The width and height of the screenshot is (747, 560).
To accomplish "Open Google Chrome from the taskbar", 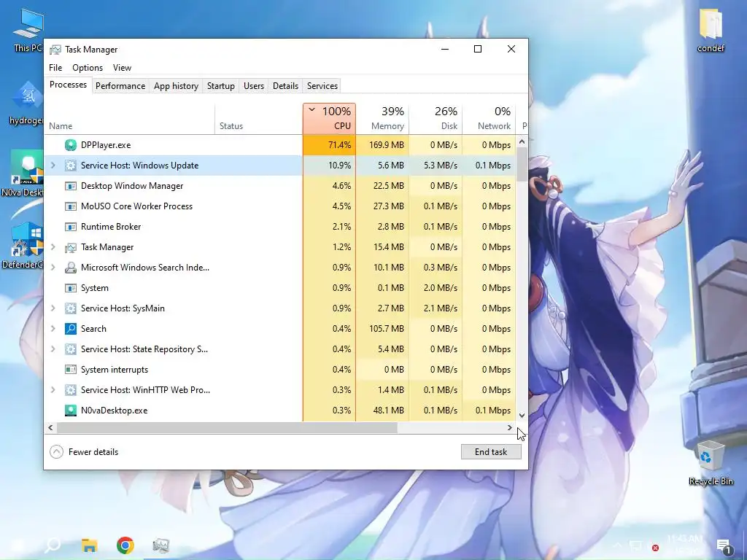I will click(x=125, y=545).
